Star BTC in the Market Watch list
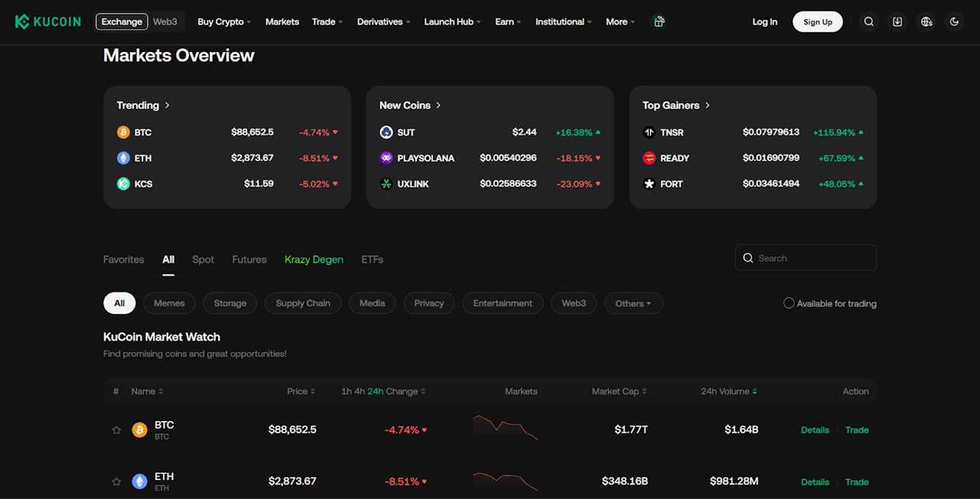The height and width of the screenshot is (499, 980). (116, 429)
